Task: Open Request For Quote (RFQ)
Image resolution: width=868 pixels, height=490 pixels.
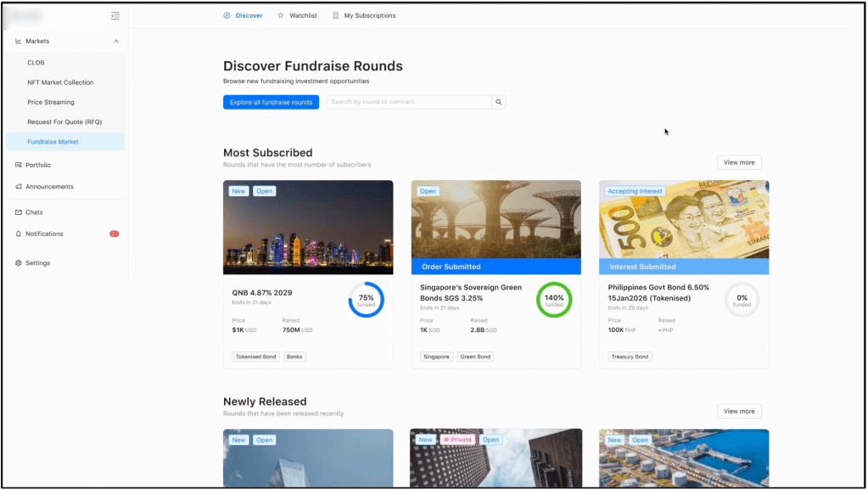Action: click(64, 122)
